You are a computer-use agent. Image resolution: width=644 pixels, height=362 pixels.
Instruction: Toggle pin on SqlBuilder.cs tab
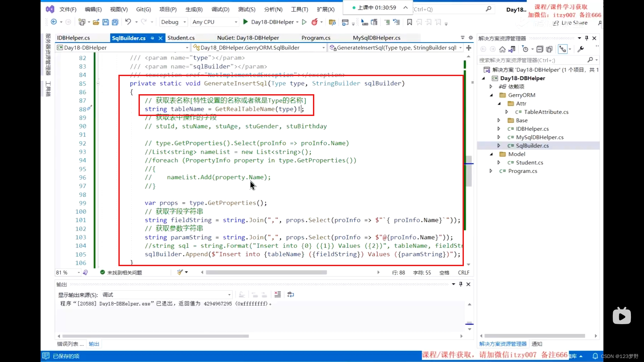point(153,38)
